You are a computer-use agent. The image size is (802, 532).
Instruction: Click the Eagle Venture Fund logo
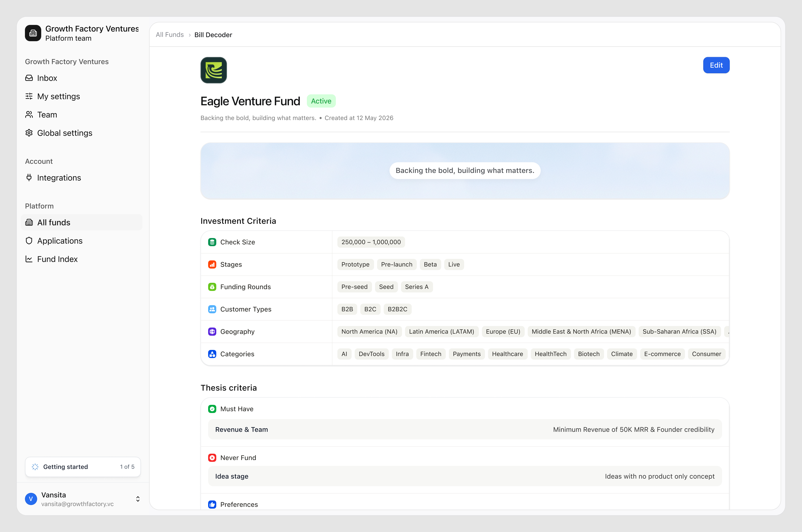click(x=214, y=70)
